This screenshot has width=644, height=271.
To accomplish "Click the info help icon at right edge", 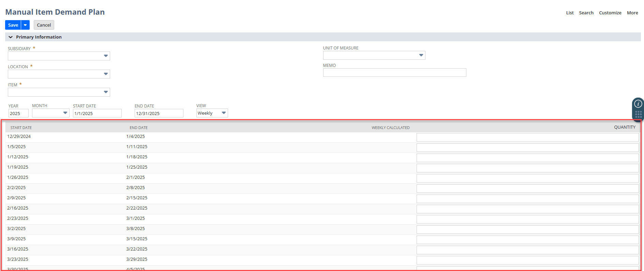I will [x=638, y=104].
